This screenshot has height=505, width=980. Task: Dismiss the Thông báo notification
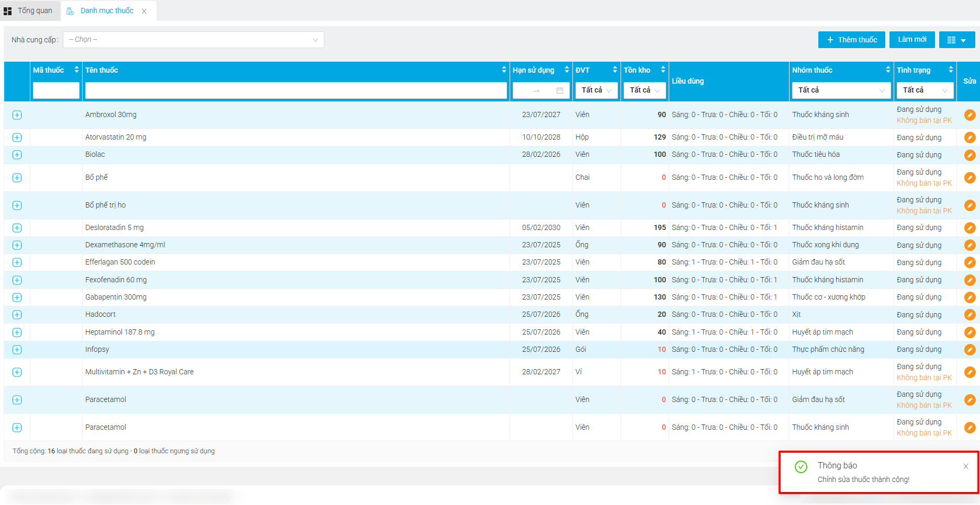(x=966, y=466)
